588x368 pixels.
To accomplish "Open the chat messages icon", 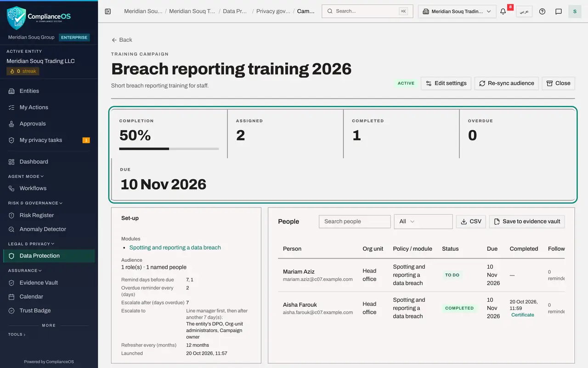I will coord(559,11).
